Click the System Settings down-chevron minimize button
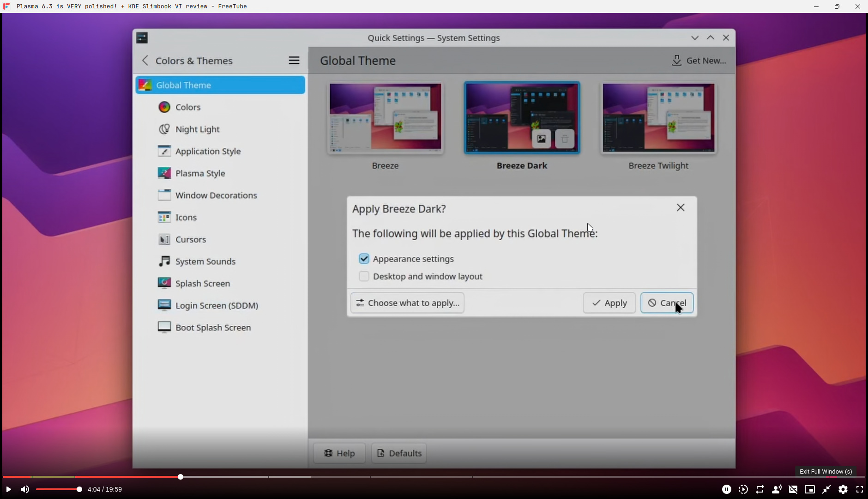 695,38
